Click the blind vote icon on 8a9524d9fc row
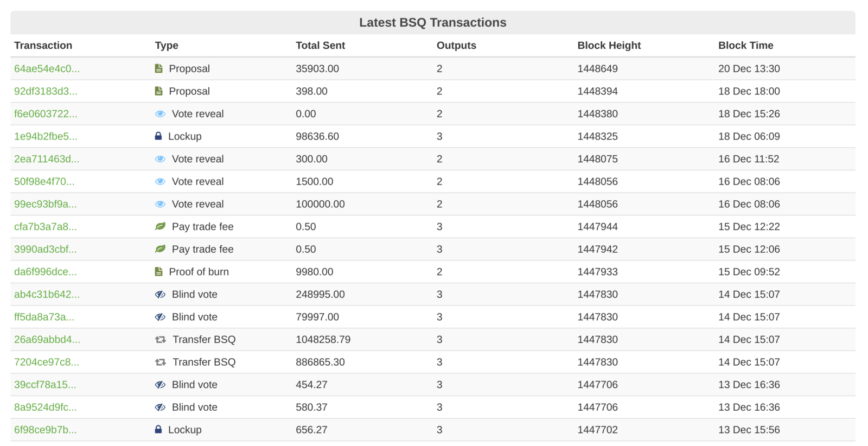 (x=160, y=407)
